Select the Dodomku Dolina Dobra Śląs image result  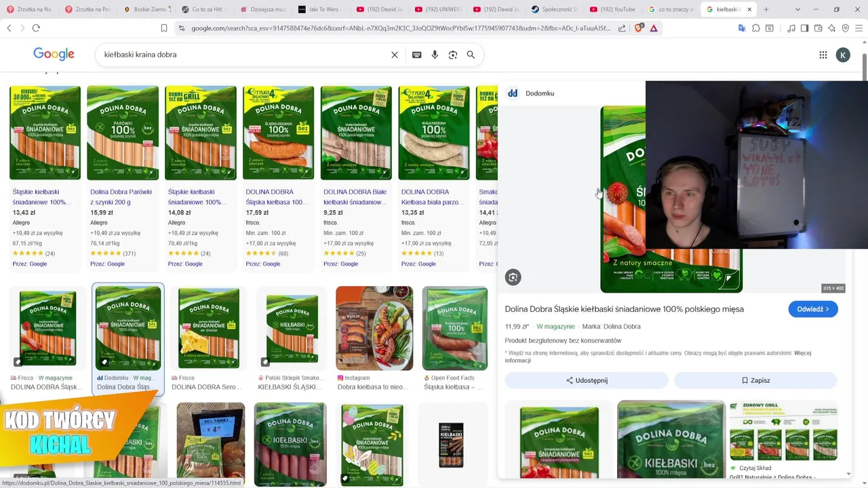(128, 339)
